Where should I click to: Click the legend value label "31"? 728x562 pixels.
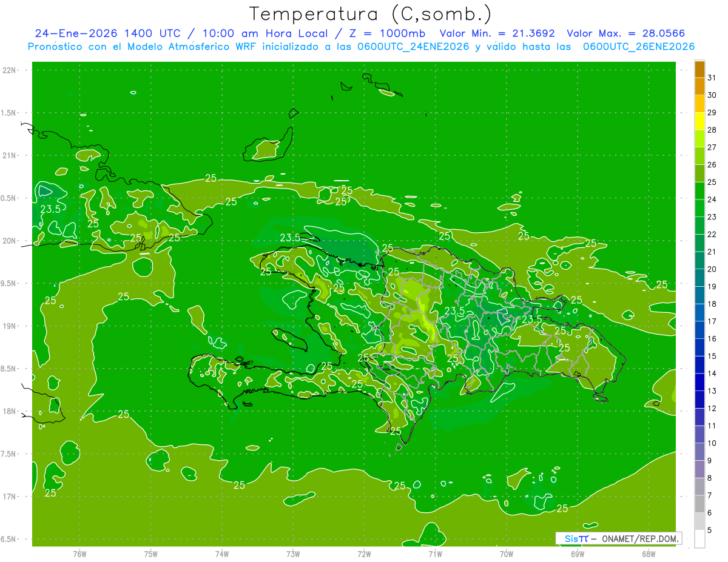point(712,78)
